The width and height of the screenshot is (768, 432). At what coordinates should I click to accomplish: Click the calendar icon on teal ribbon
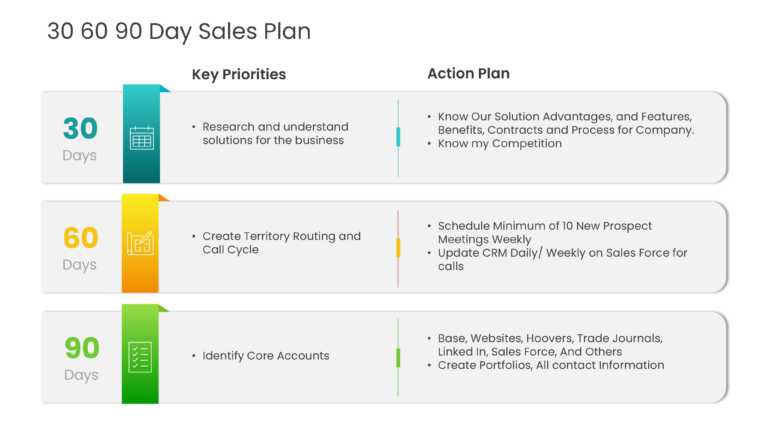click(141, 137)
